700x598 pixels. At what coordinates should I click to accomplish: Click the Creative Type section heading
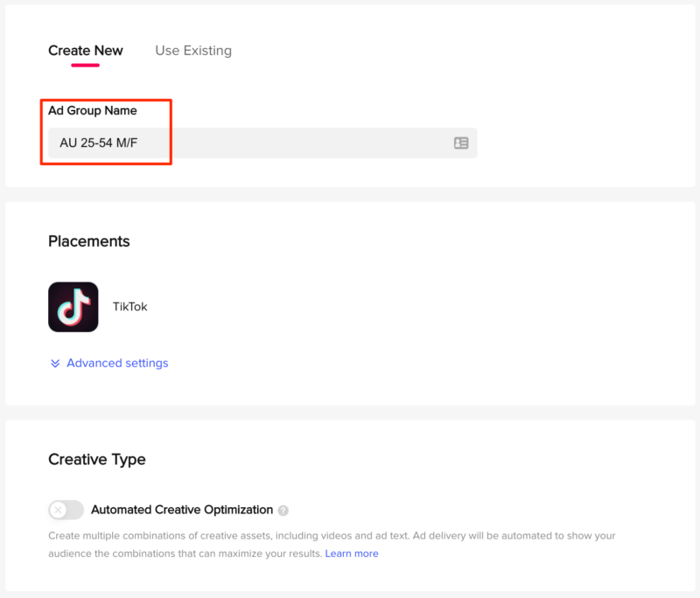96,459
